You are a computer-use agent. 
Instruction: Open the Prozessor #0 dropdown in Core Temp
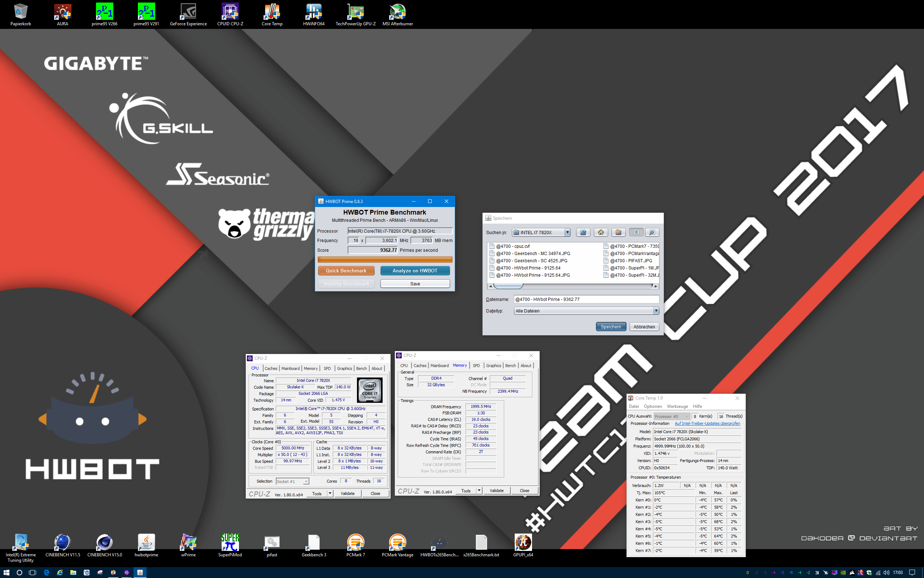(x=672, y=416)
